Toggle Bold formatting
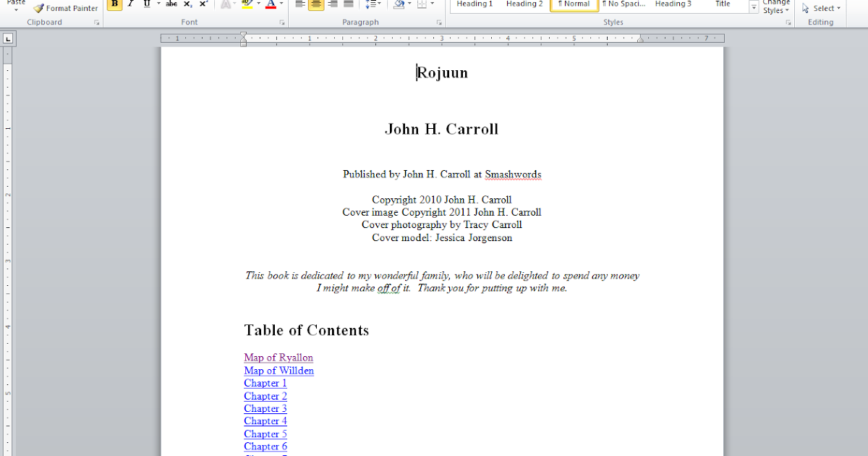Image resolution: width=868 pixels, height=456 pixels. point(114,4)
